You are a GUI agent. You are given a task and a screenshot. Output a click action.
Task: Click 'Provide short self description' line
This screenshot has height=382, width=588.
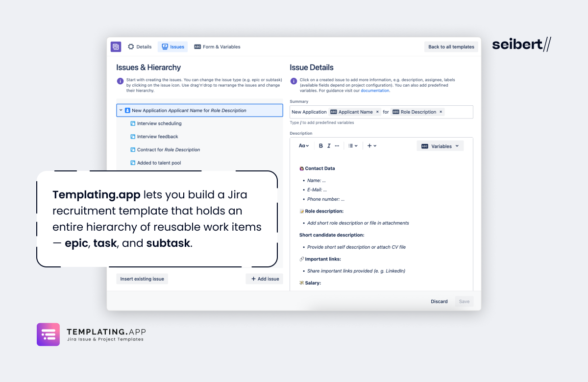coord(357,247)
